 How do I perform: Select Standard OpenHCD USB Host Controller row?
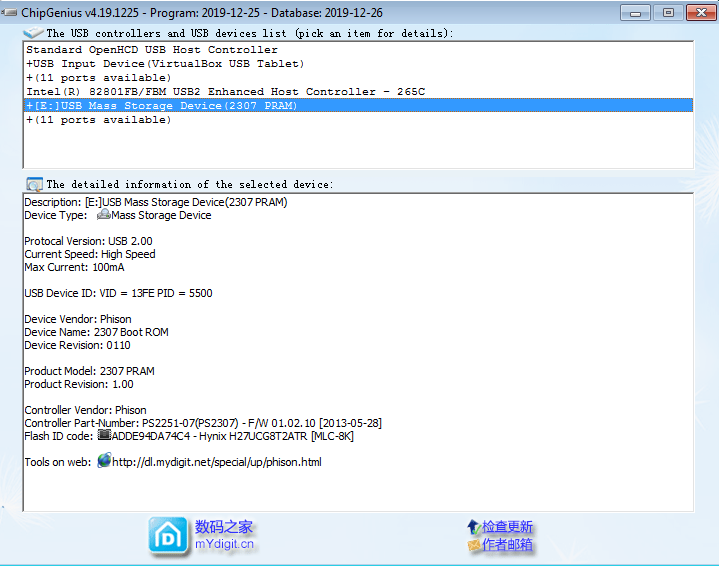tap(358, 50)
